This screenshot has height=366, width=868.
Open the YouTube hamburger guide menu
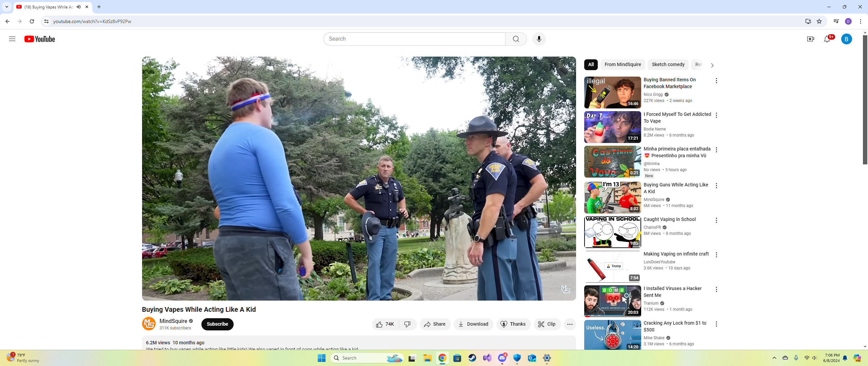12,39
